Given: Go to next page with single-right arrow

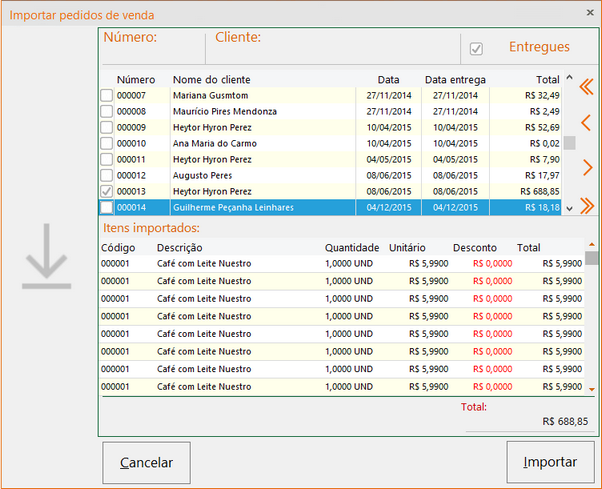Looking at the screenshot, I should point(587,167).
